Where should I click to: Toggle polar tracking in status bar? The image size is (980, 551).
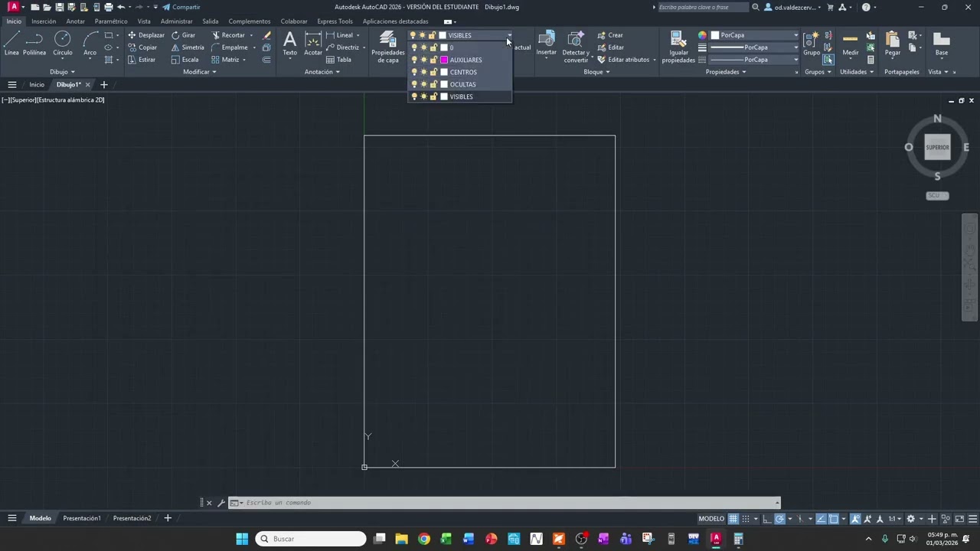(780, 519)
